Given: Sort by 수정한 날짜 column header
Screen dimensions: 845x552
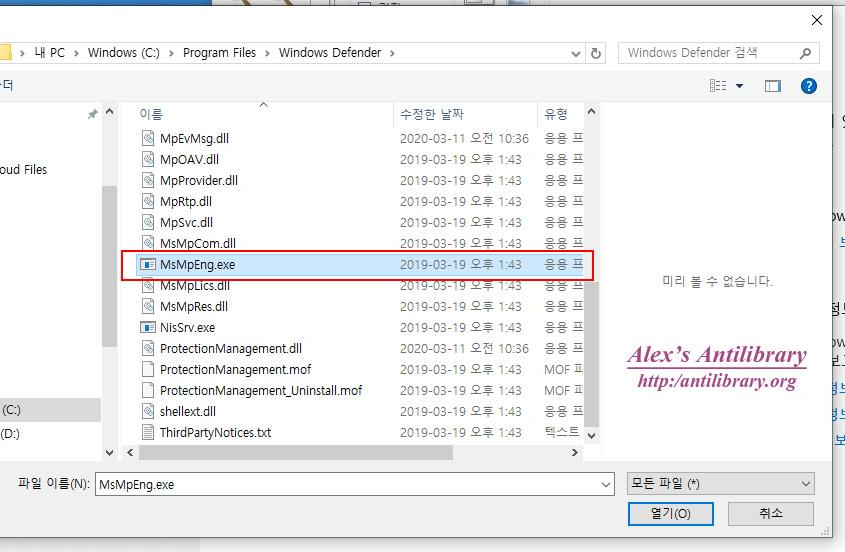Looking at the screenshot, I should [x=432, y=114].
